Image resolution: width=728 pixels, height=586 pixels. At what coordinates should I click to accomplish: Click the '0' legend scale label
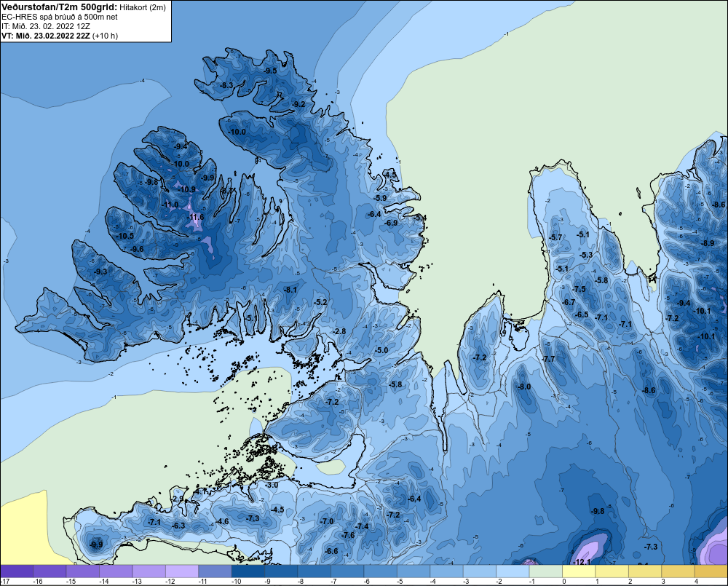click(563, 582)
